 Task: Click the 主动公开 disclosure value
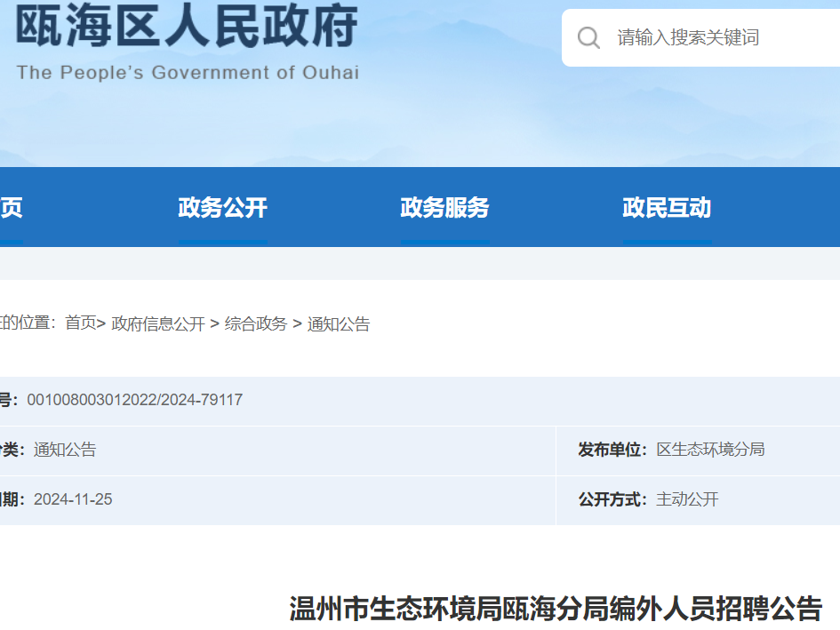tap(687, 499)
